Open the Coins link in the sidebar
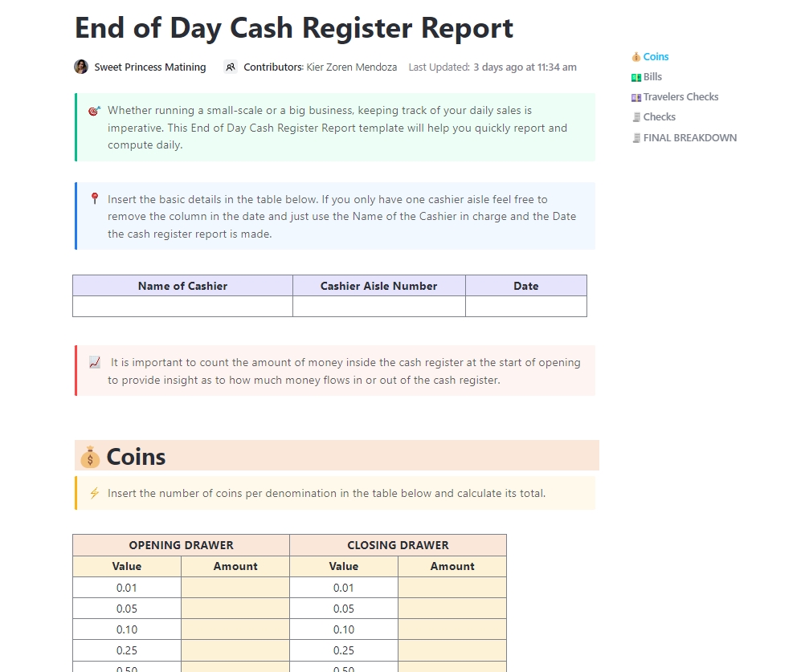Viewport: 801px width, 672px height. (x=655, y=56)
